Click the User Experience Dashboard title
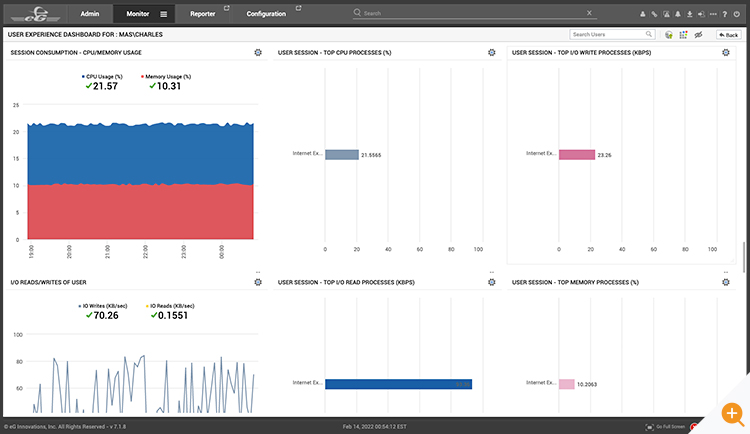 (x=85, y=34)
